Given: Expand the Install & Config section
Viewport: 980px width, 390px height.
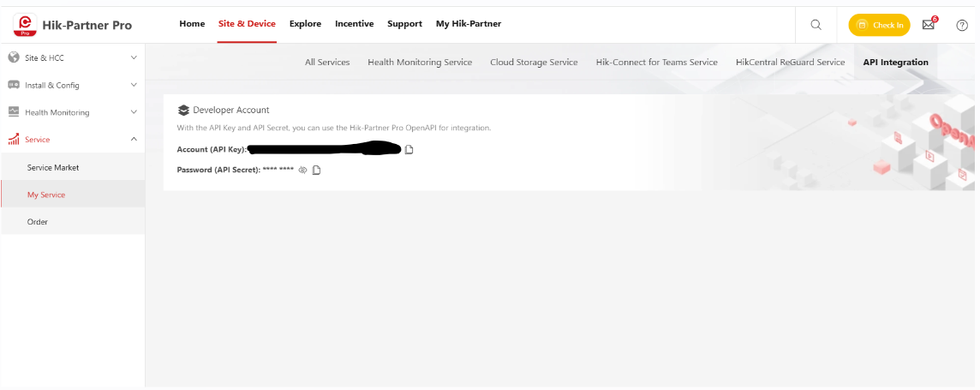Looking at the screenshot, I should tap(133, 85).
